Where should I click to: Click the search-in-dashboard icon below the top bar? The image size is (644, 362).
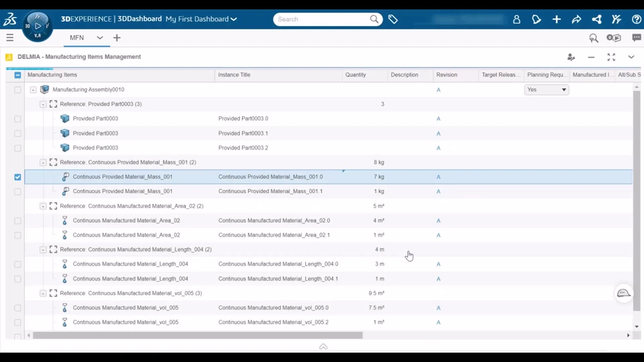tap(594, 38)
